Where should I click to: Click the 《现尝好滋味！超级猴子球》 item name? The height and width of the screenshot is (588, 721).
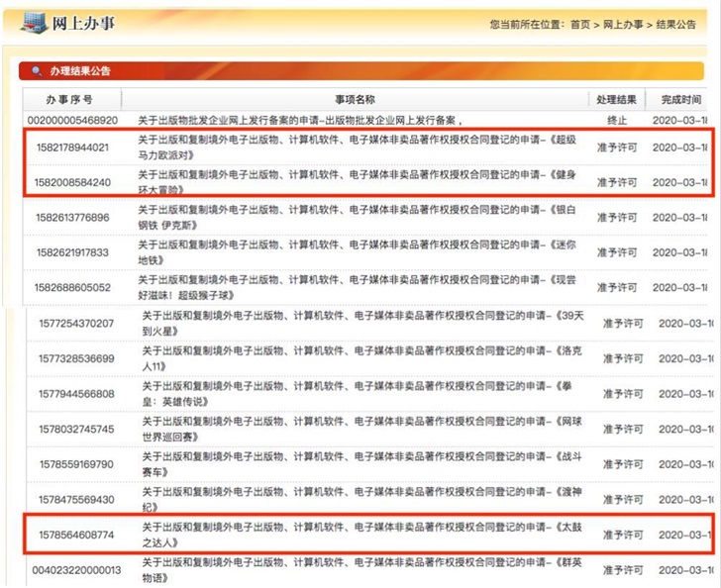coord(358,287)
